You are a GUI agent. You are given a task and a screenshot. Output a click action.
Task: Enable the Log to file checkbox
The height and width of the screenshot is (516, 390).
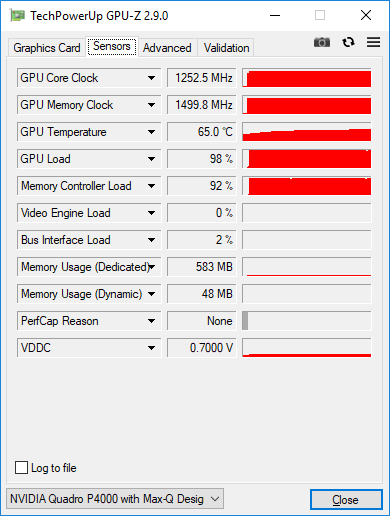tap(21, 467)
